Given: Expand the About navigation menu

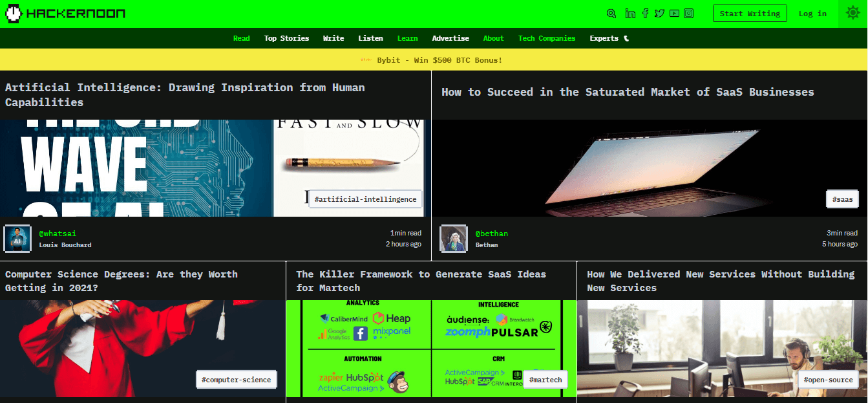Looking at the screenshot, I should point(493,38).
